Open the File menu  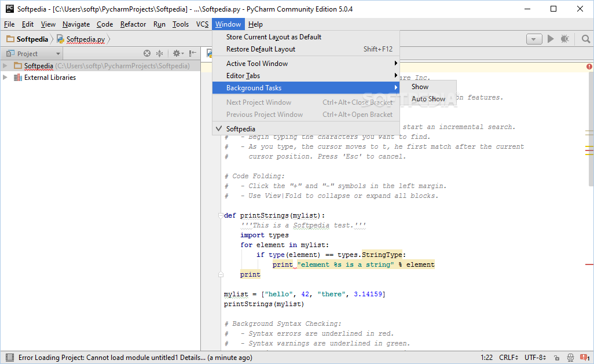click(9, 24)
